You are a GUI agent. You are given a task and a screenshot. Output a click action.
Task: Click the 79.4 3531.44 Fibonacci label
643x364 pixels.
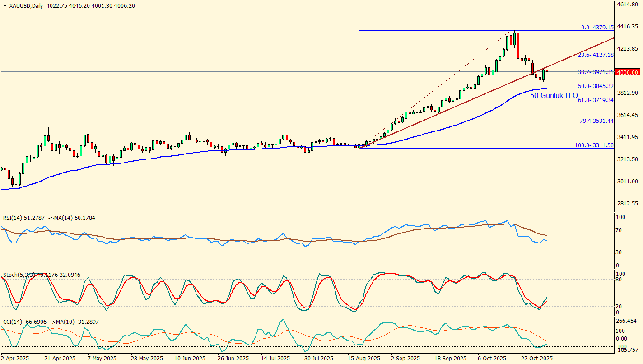[596, 121]
